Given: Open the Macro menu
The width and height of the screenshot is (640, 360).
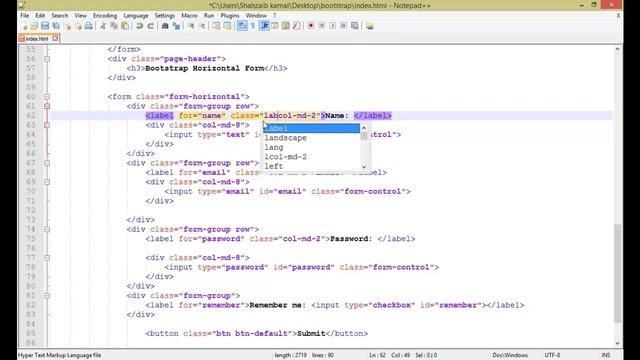Looking at the screenshot, I should pos(189,16).
